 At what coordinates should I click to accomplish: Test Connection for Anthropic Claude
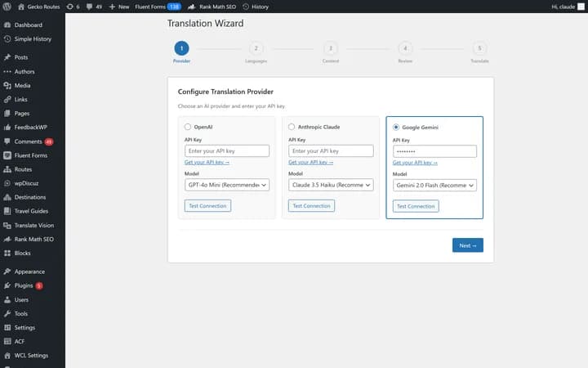[x=312, y=206]
